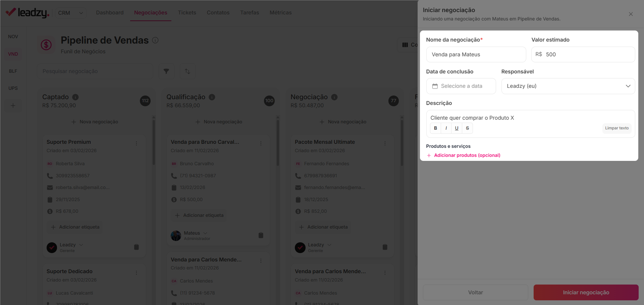644x305 pixels.
Task: Open options menu for Venda para Carlos Mendes in Qualificação
Action: (261, 260)
